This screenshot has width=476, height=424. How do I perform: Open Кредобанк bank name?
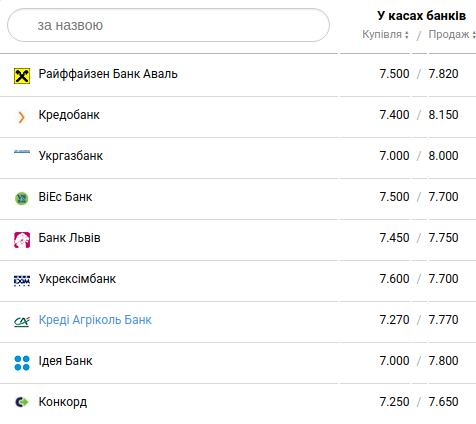(69, 115)
